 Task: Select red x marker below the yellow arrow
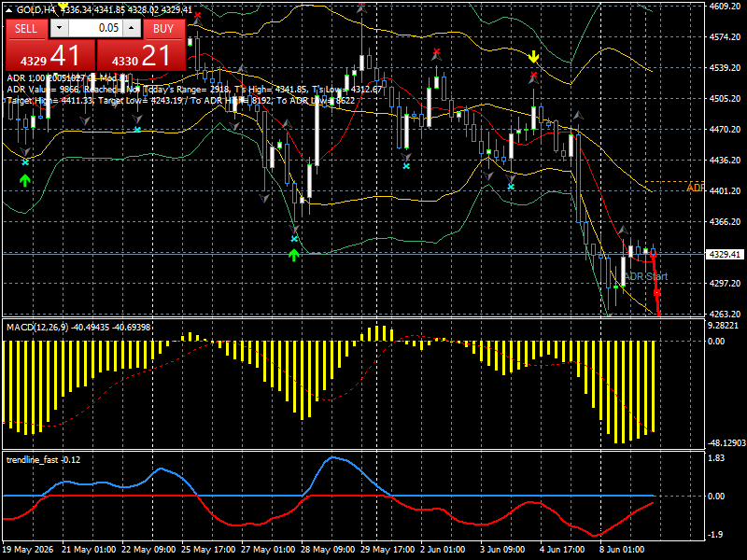(x=533, y=76)
